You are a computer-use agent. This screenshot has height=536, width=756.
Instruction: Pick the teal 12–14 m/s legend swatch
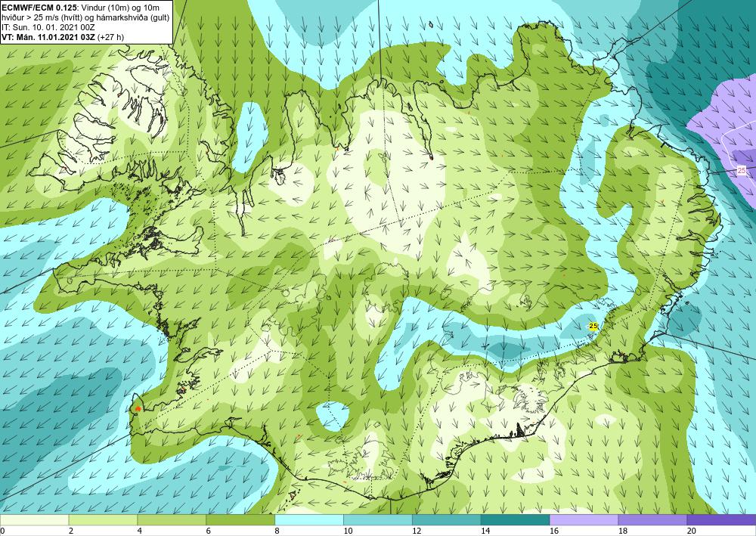click(x=447, y=519)
